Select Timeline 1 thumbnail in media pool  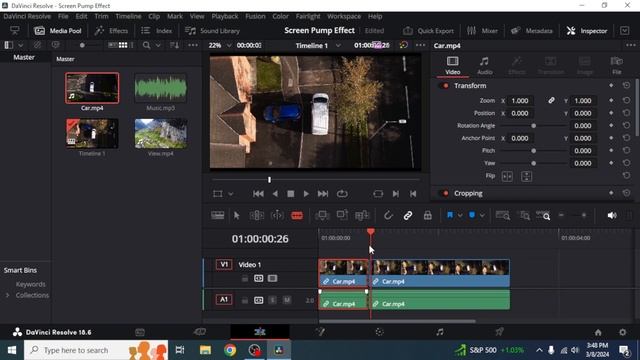click(x=92, y=133)
